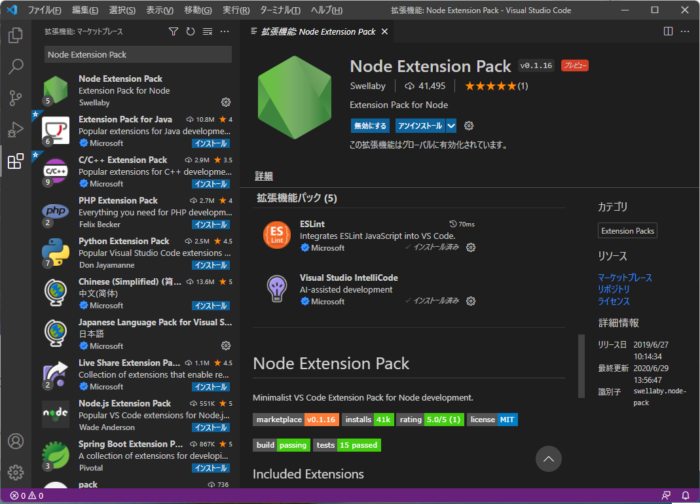700x504 pixels.
Task: Open the マーケットプレース resource link
Action: click(625, 277)
